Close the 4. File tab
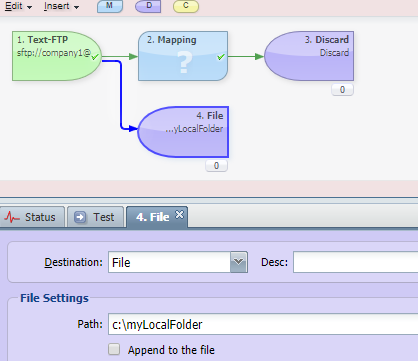Image resolution: width=418 pixels, height=361 pixels. point(179,215)
